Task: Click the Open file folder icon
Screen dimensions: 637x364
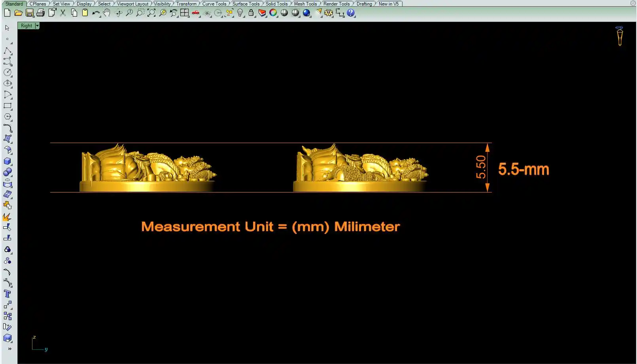Action: 18,13
